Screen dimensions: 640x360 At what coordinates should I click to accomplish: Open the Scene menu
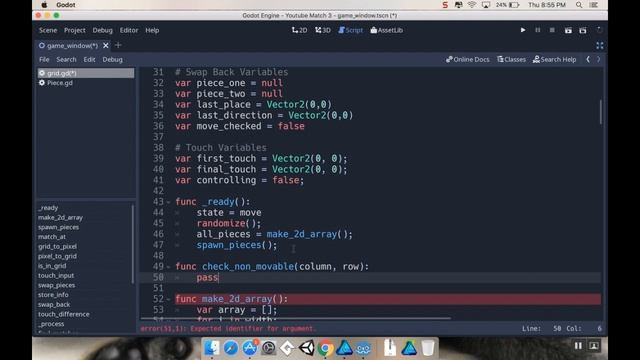[48, 30]
